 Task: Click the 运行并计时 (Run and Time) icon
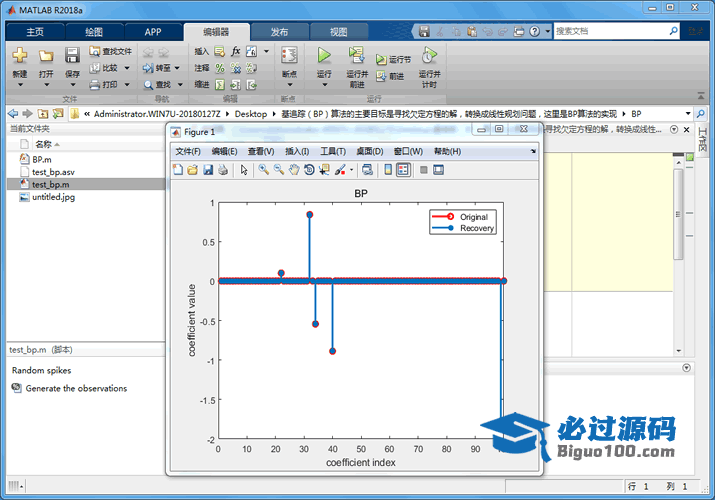(429, 56)
